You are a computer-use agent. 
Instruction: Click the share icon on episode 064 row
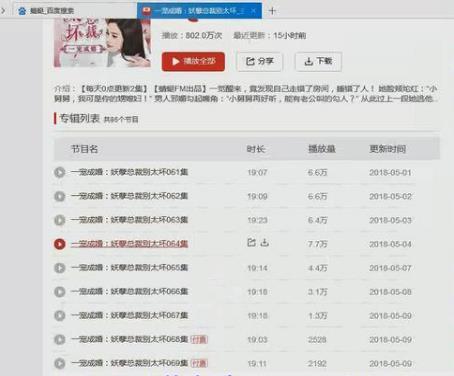pyautogui.click(x=251, y=242)
